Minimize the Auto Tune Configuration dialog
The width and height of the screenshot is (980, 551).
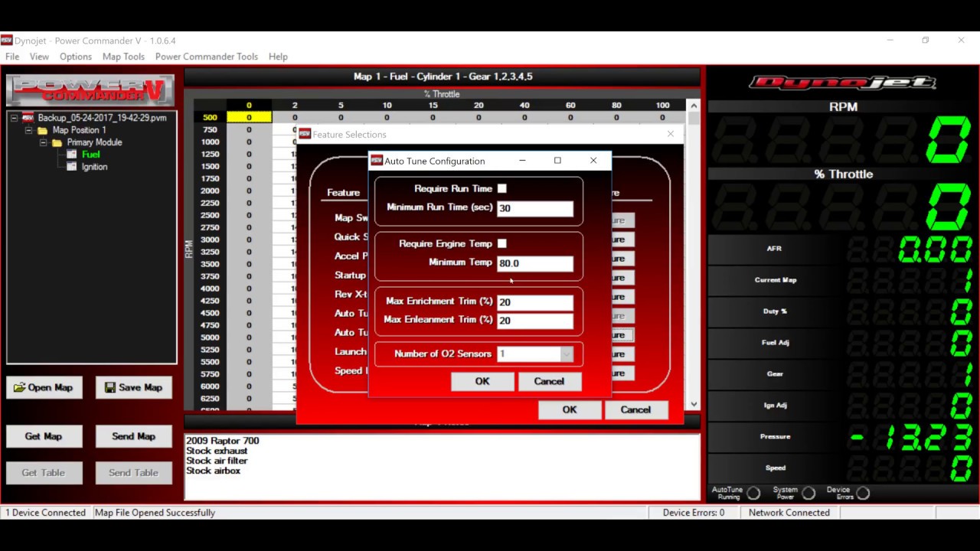(522, 161)
